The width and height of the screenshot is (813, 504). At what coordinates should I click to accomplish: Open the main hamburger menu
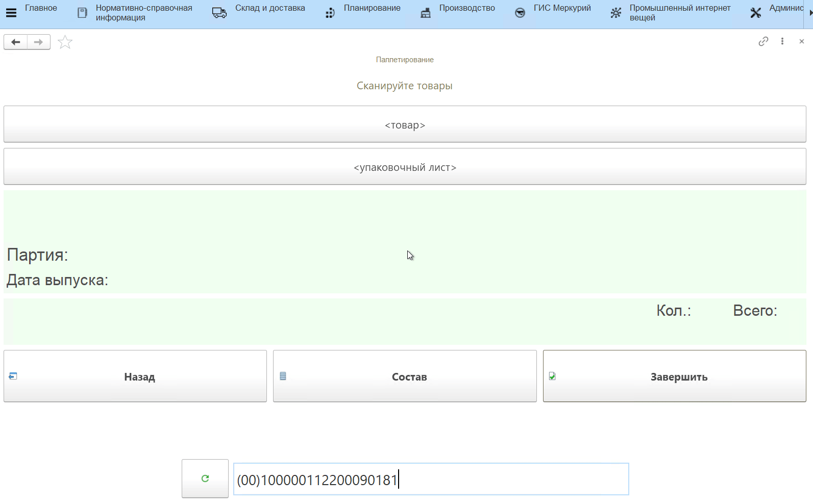[x=11, y=13]
